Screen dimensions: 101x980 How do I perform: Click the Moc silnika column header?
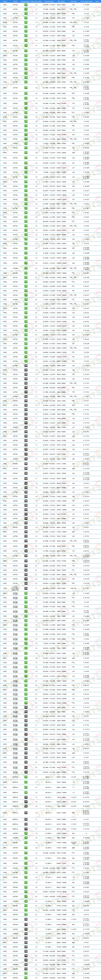click(61, 2)
